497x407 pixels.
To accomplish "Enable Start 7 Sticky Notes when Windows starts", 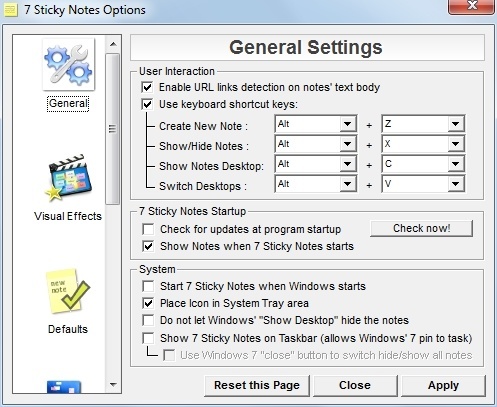I will (148, 286).
